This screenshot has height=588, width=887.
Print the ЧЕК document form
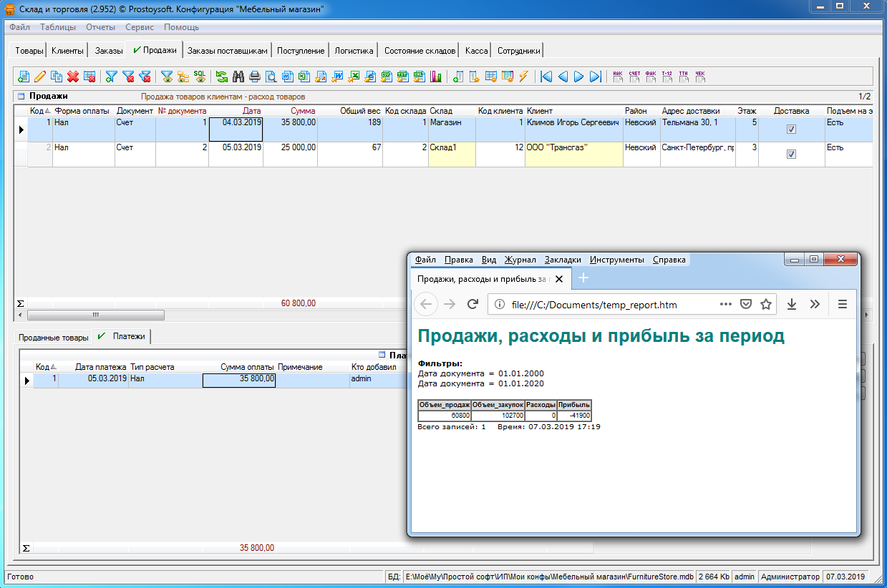pyautogui.click(x=700, y=77)
